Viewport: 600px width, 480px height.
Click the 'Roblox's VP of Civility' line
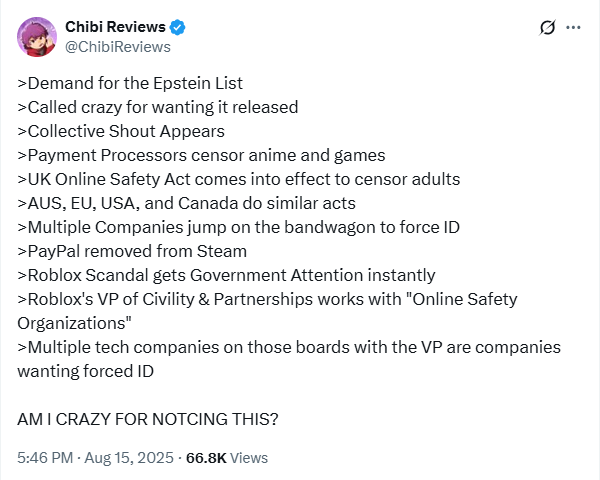coord(267,311)
